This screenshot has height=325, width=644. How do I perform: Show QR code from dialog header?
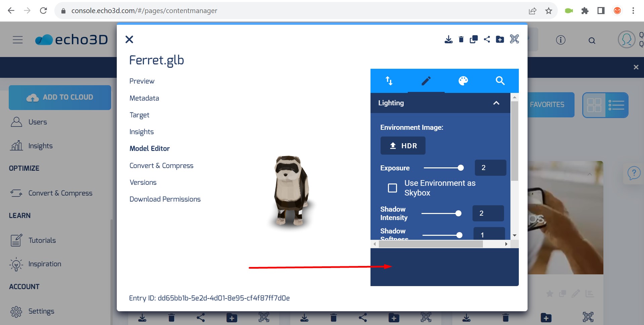[514, 39]
